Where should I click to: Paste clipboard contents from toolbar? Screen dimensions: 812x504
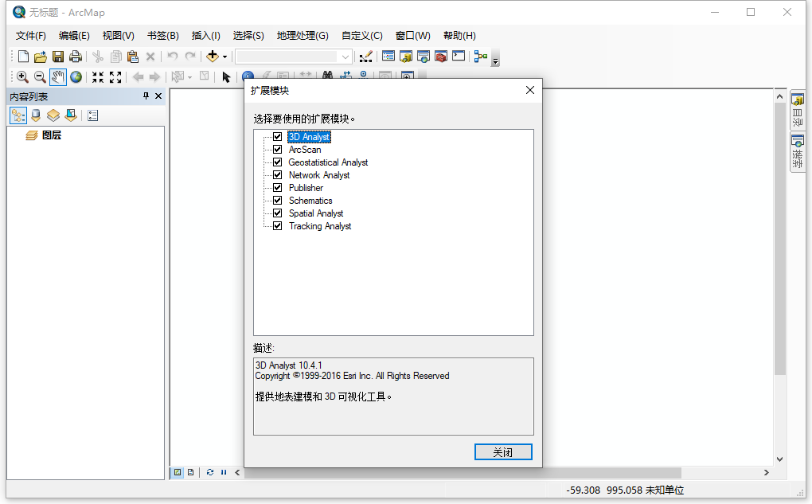click(133, 57)
